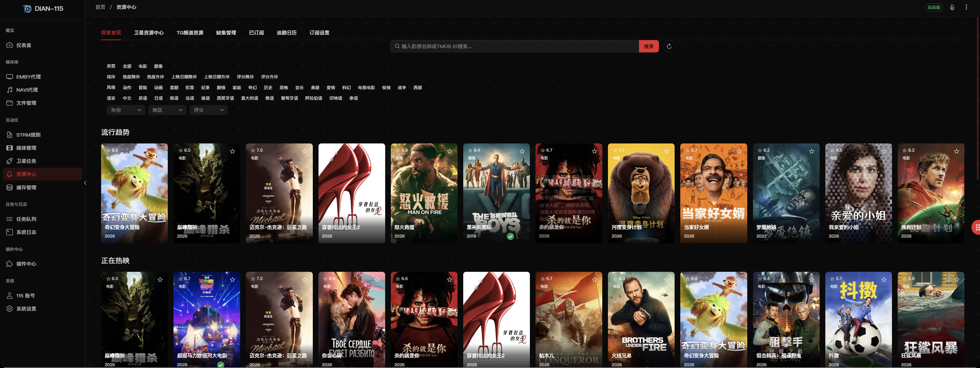Screen dimensions: 980x368
Task: Open the 缺集管理 tab
Action: 226,33
